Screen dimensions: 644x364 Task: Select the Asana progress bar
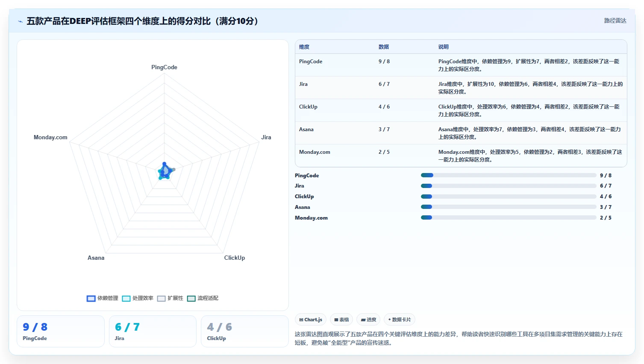[x=509, y=207]
